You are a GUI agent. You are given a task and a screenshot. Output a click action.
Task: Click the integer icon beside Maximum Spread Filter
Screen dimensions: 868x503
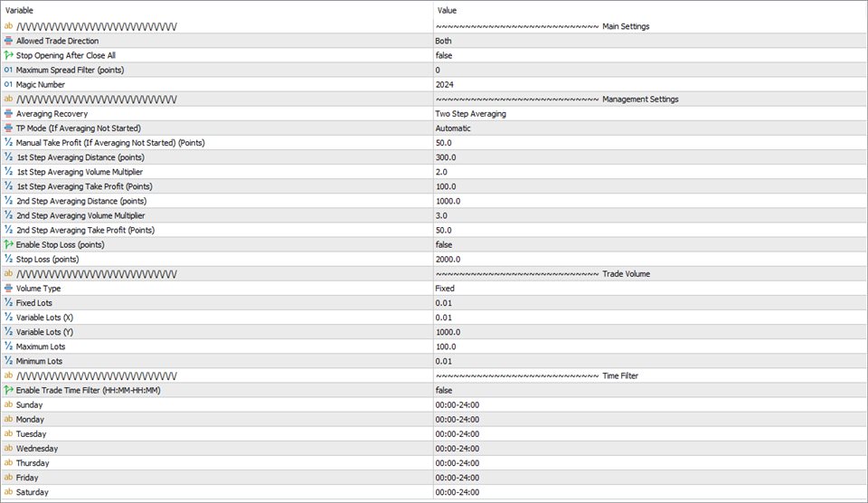8,70
